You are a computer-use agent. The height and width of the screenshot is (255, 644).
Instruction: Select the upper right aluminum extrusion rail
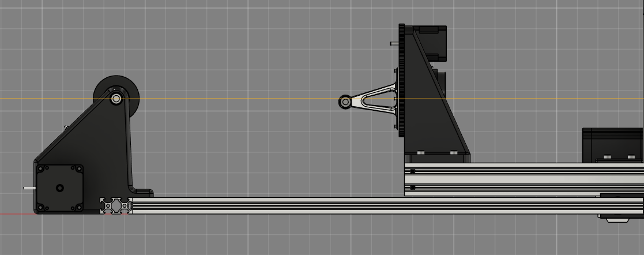[x=519, y=179]
